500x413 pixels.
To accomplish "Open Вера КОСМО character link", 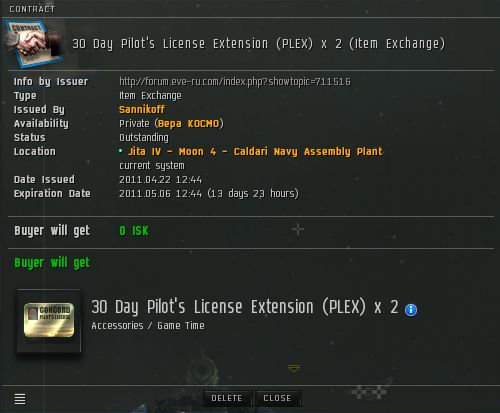I will click(x=188, y=123).
